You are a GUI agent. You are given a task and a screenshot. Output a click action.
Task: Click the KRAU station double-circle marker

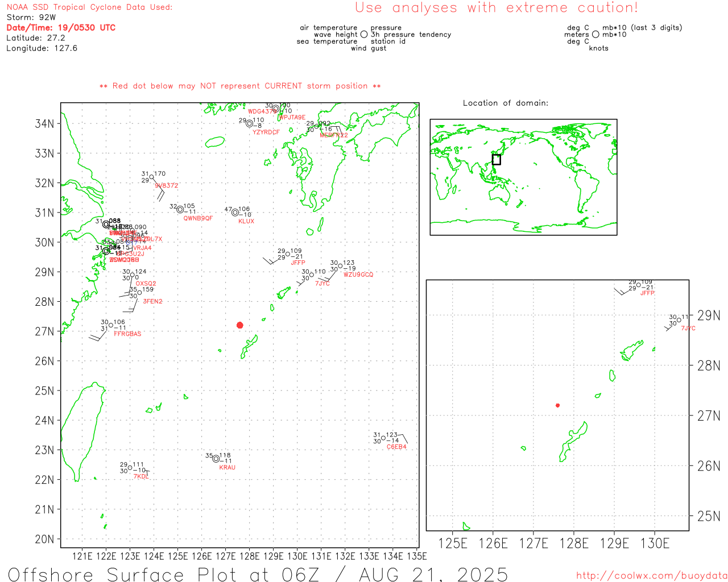216,459
